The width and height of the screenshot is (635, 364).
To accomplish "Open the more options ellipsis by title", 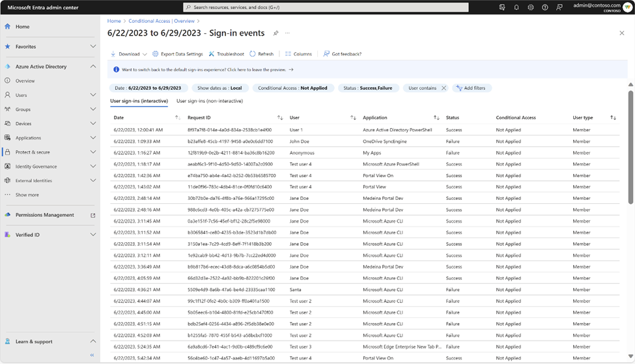I will tap(287, 33).
